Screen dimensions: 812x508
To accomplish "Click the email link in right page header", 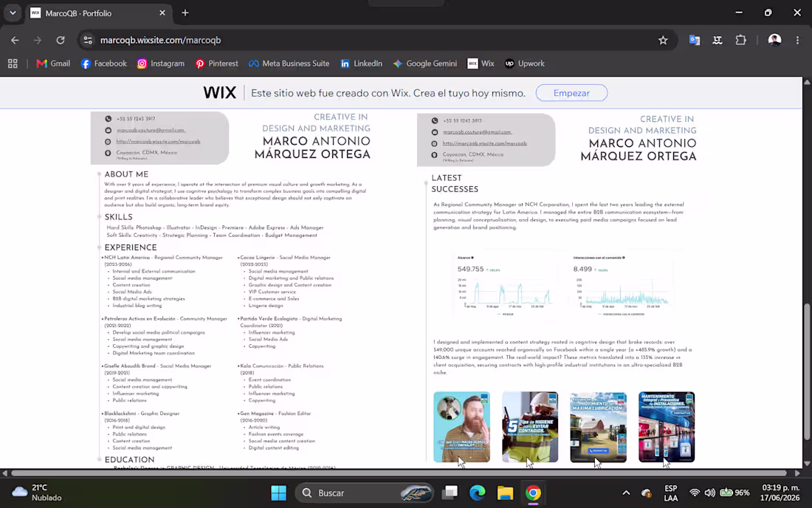I will pyautogui.click(x=477, y=132).
